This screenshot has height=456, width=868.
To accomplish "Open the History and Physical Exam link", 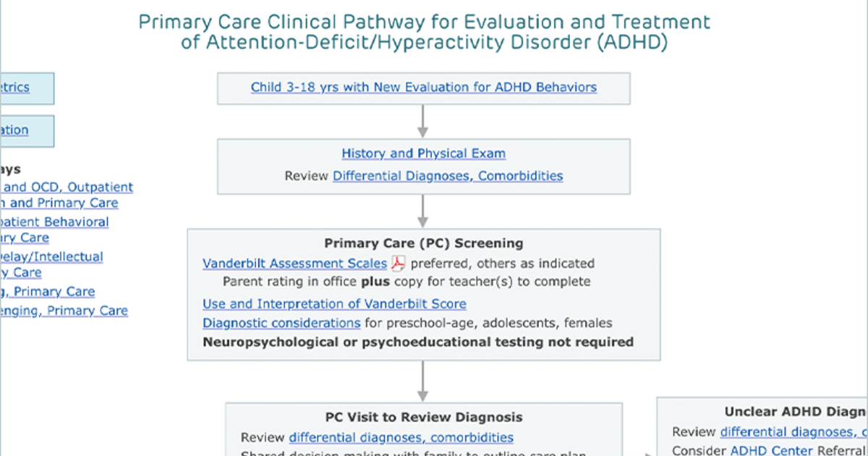I will [x=424, y=153].
